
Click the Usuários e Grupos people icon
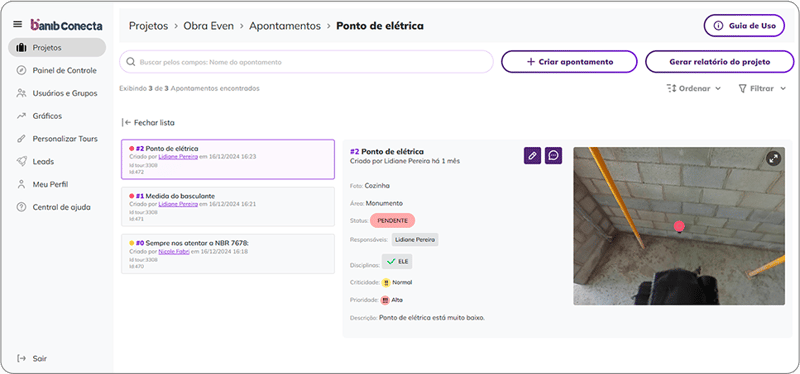click(21, 93)
